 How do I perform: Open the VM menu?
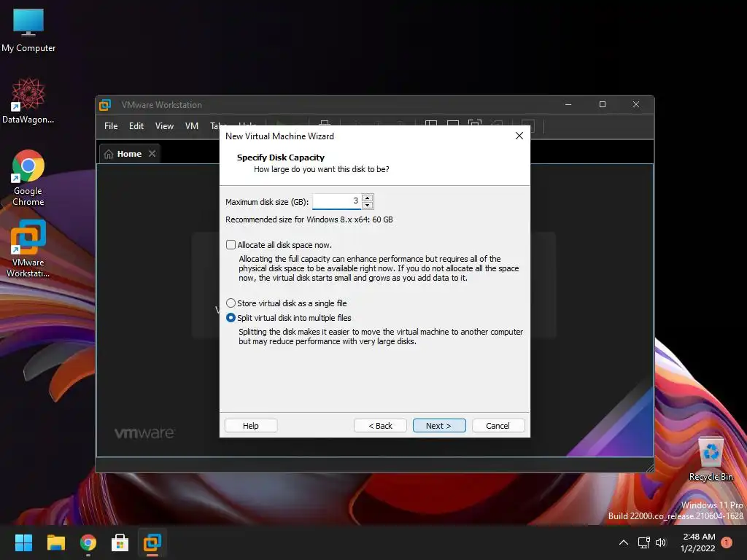[192, 126]
